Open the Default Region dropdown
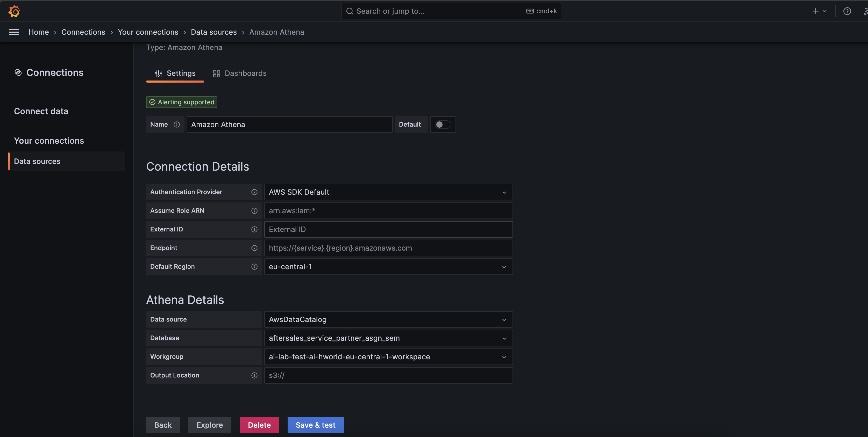The height and width of the screenshot is (437, 868). point(388,267)
